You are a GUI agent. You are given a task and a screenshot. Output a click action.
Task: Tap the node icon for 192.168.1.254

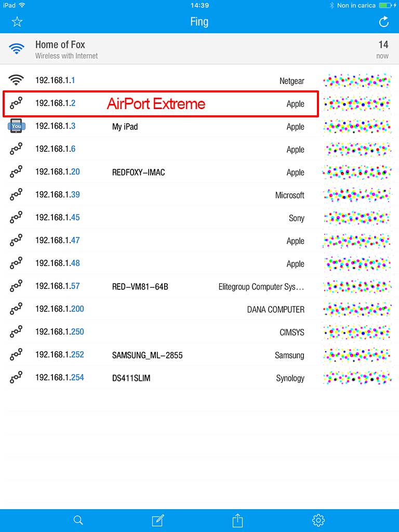pos(16,377)
